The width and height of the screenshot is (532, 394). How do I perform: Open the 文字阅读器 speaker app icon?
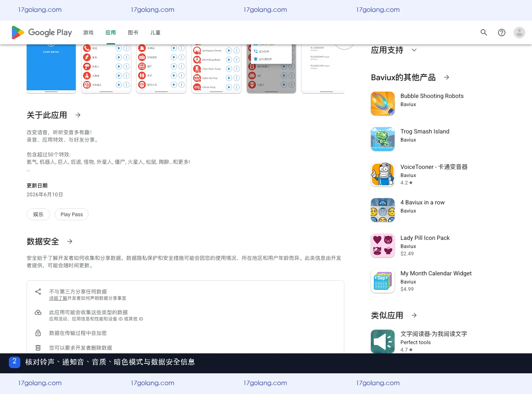click(383, 342)
